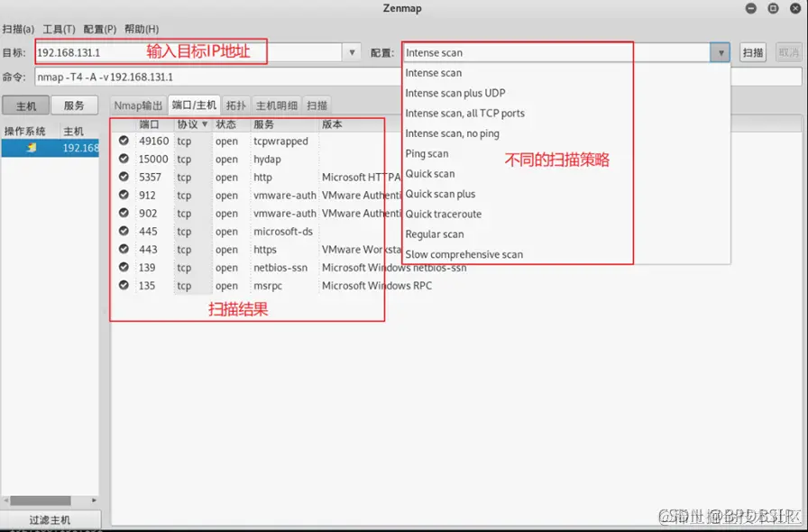The image size is (808, 532).
Task: Open the target address history dropdown
Action: click(352, 52)
